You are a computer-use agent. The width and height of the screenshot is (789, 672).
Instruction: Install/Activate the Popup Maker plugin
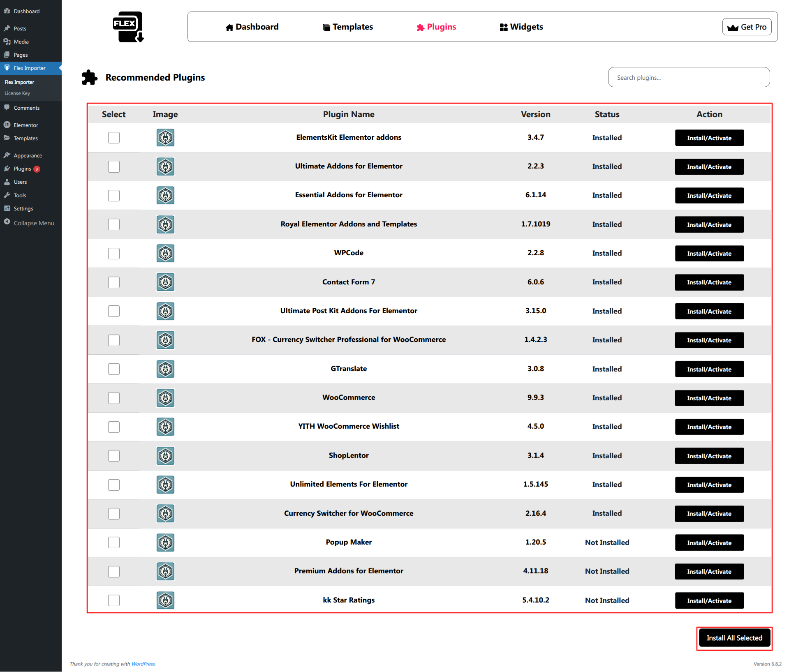click(x=709, y=543)
